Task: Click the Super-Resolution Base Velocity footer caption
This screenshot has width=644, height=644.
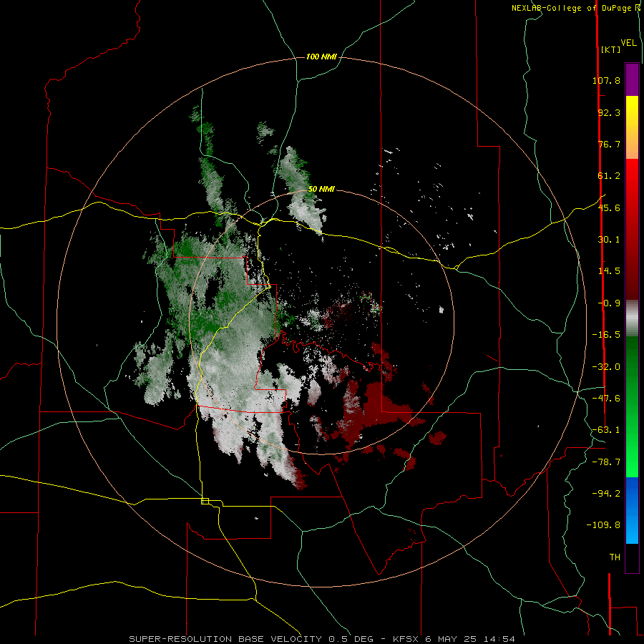Action: 321,639
